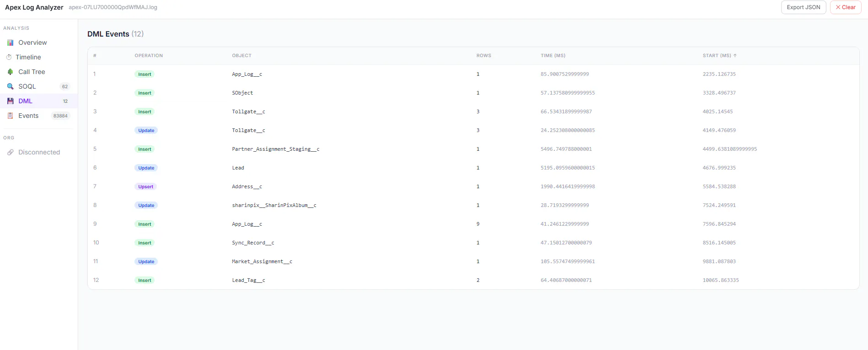Click start value 2235.126735
Screen dimensions: 868x350
pyautogui.click(x=719, y=74)
